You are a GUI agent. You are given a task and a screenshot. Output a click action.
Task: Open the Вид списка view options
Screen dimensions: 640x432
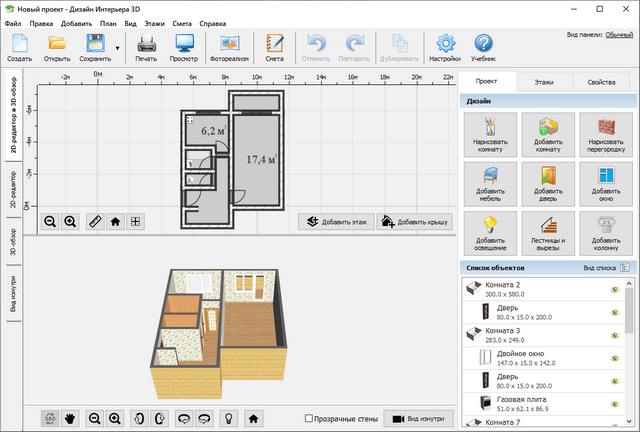click(605, 268)
